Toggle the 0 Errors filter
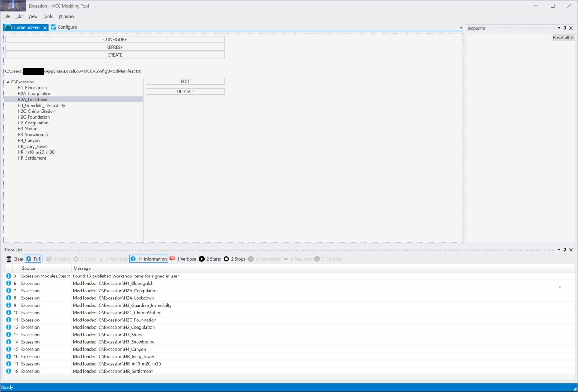Screen dimensions: 578x392 [x=85, y=259]
